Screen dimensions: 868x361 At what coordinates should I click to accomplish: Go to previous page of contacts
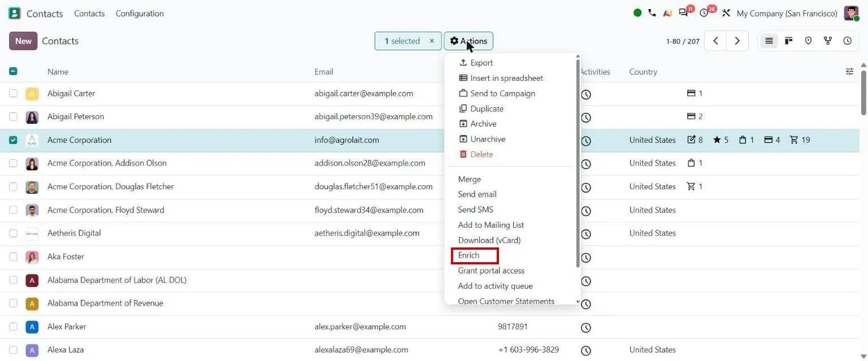pyautogui.click(x=715, y=41)
